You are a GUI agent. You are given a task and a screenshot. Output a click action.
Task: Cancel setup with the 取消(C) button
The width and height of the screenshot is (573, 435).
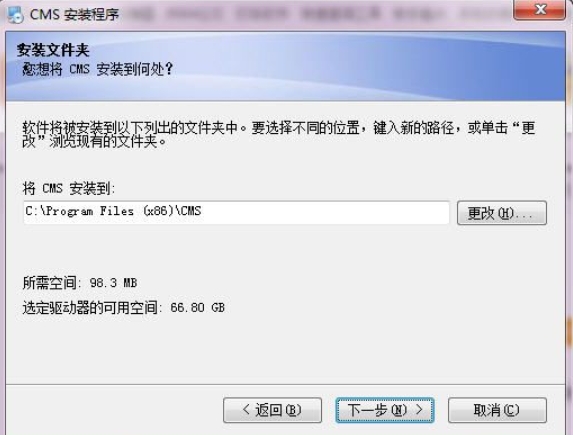[497, 410]
